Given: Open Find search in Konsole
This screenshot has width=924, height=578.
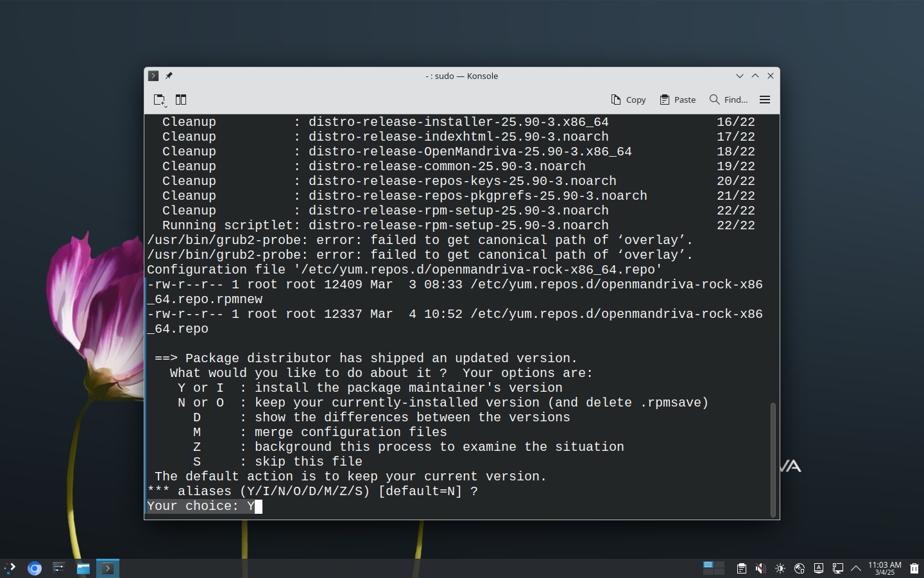Looking at the screenshot, I should (728, 100).
